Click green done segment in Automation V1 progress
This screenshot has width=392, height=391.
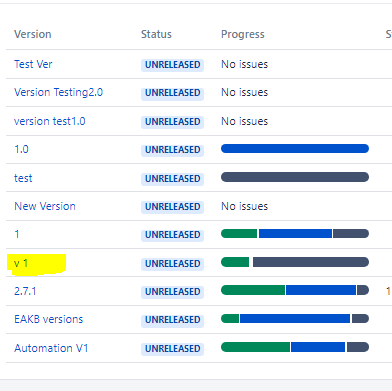(x=255, y=347)
